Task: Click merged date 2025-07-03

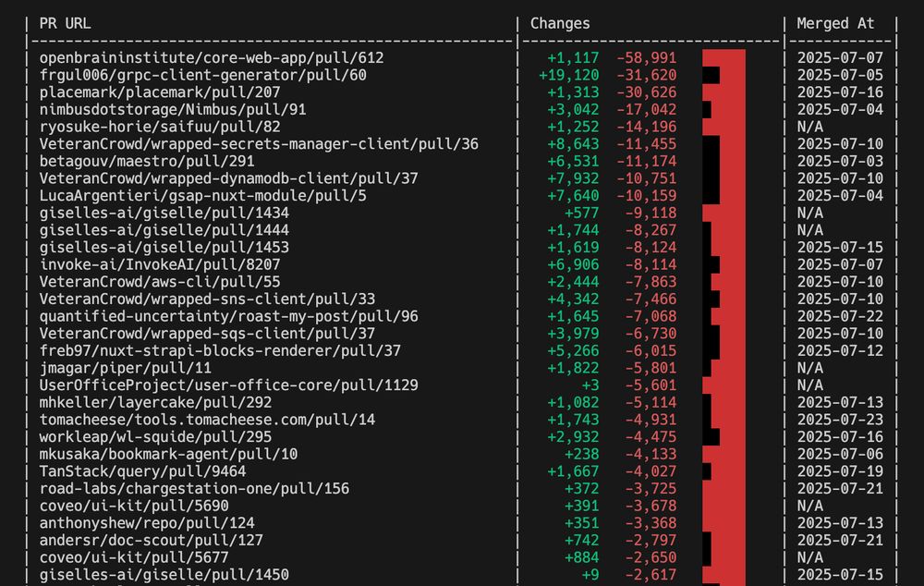Action: tap(840, 161)
